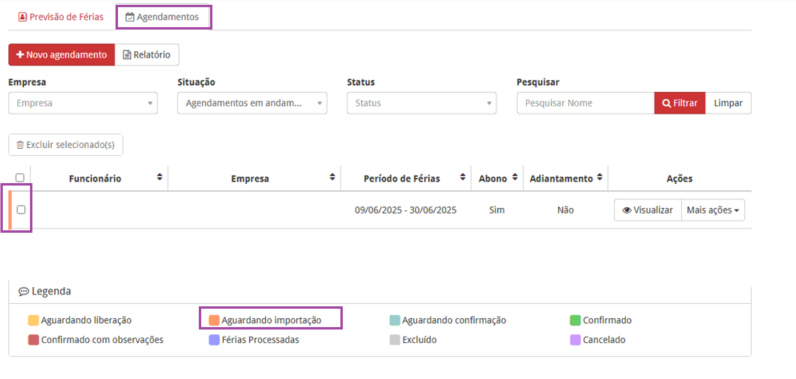Click the orange Aguardando importação legend swatch

(214, 321)
